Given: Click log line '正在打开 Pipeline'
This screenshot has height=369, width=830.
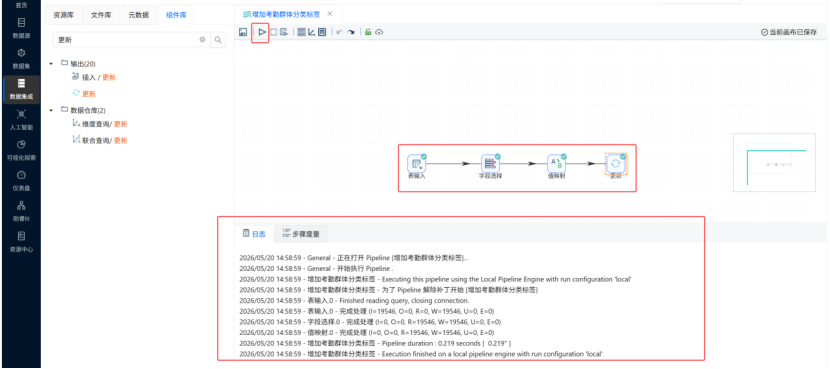Looking at the screenshot, I should (354, 258).
